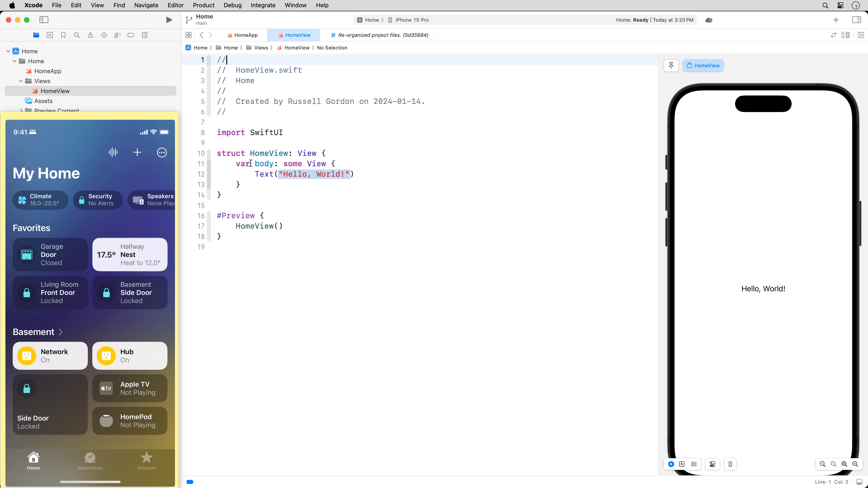Click the Home app screenshot image
The width and height of the screenshot is (868, 488).
click(x=90, y=303)
